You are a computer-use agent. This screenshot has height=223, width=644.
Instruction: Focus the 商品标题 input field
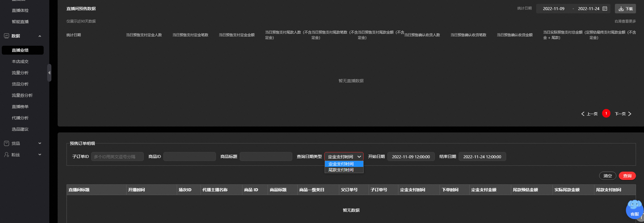coord(266,156)
